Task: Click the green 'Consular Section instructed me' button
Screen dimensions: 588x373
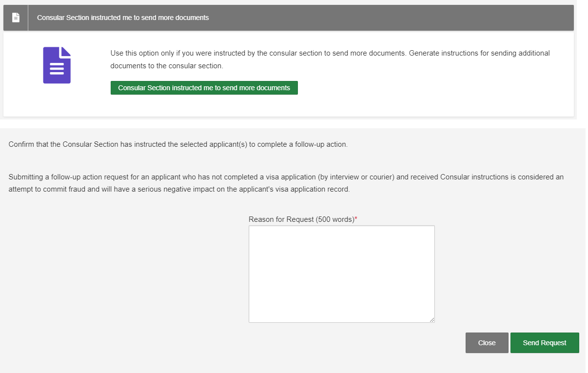Action: click(204, 88)
